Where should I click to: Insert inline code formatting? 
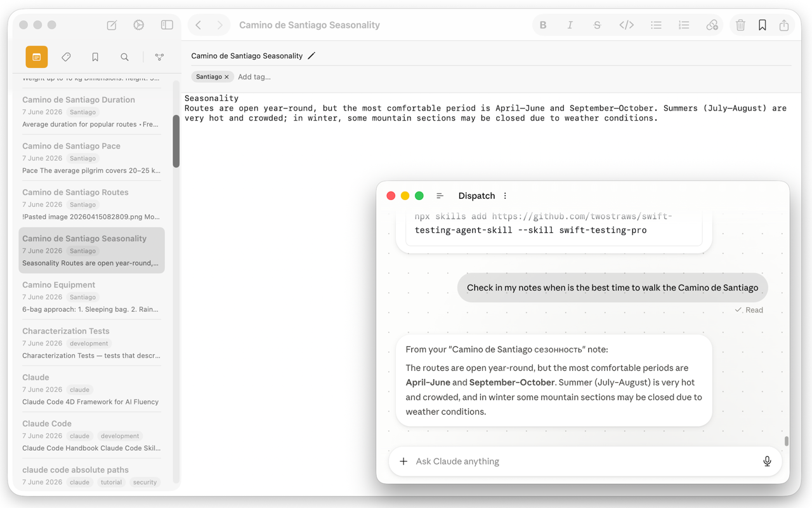pos(626,25)
